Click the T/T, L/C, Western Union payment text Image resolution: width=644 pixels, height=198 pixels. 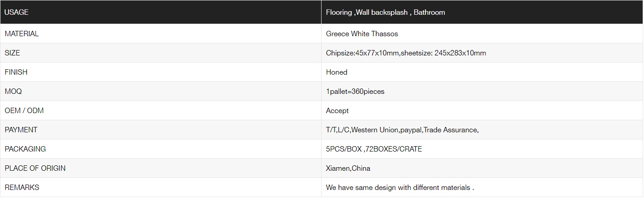(402, 130)
